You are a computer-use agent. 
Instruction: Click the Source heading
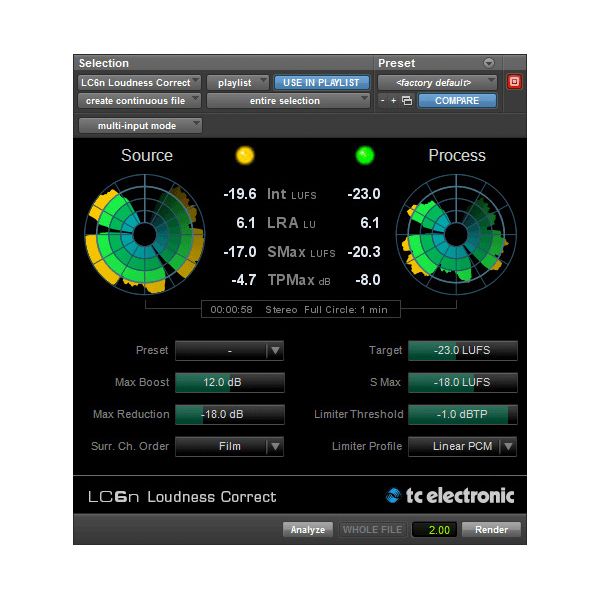[x=147, y=155]
